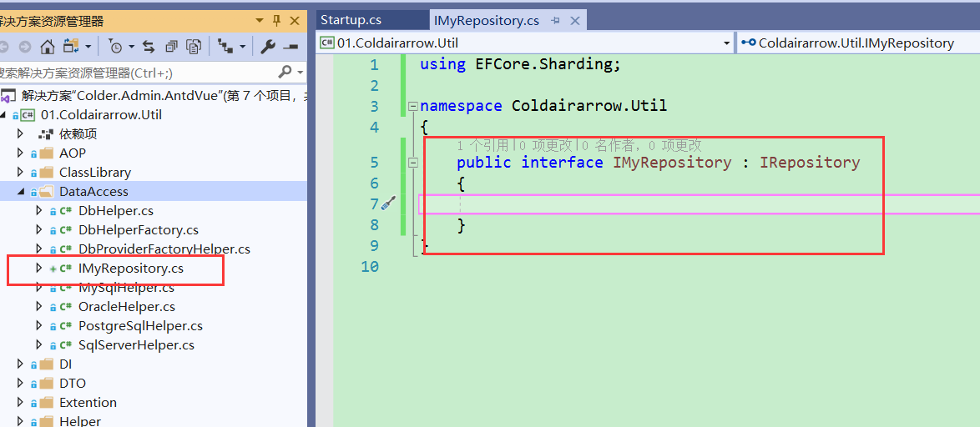Open the Solution Explorer window position menu
980x427 pixels.
[x=260, y=21]
